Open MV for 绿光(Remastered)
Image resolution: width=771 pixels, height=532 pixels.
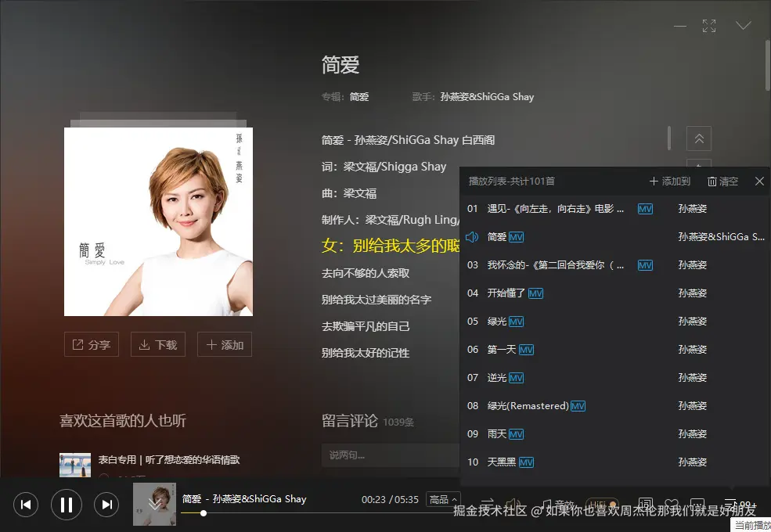pos(578,406)
